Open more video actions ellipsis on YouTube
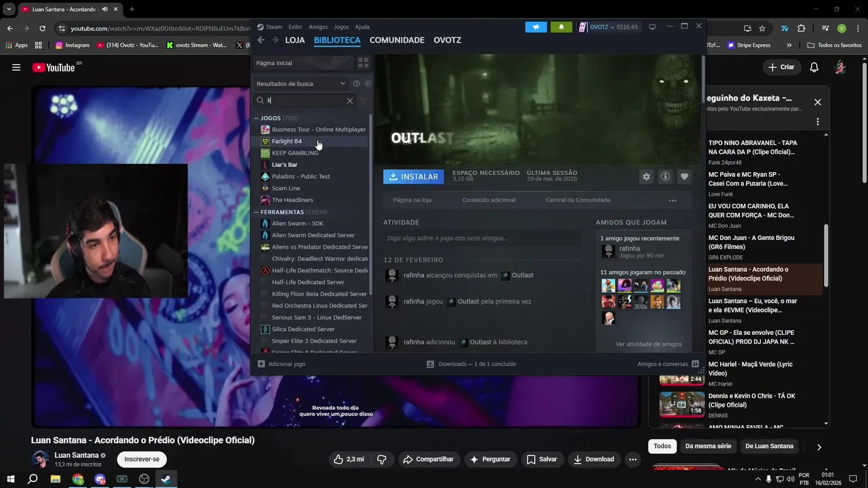 [632, 459]
